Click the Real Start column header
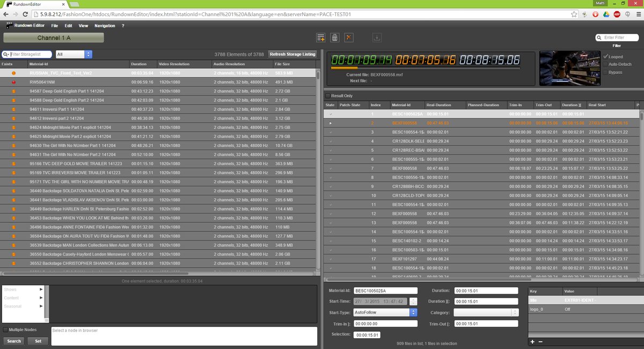This screenshot has width=644, height=349. [611, 105]
